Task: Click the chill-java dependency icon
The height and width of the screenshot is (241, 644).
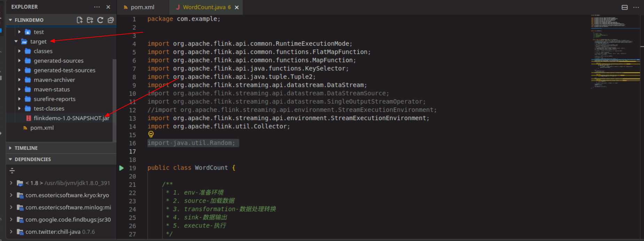Action: (20, 232)
